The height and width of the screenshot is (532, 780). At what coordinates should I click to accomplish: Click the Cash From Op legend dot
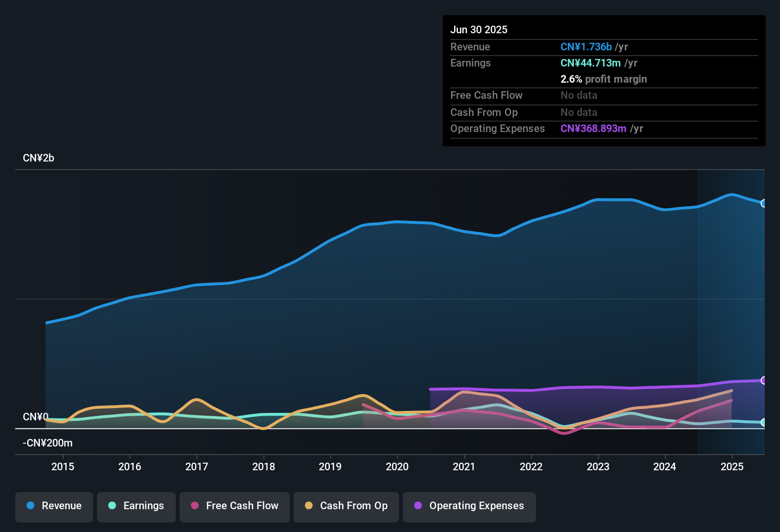point(308,506)
